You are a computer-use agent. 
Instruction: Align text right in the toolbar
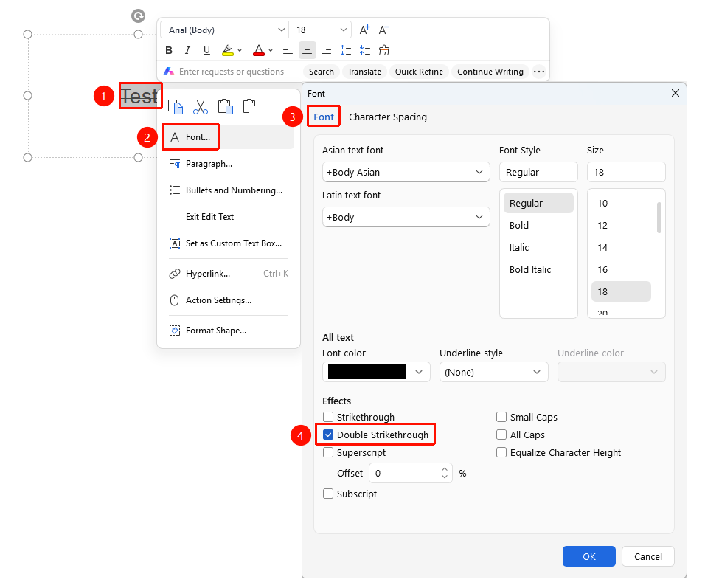(327, 50)
